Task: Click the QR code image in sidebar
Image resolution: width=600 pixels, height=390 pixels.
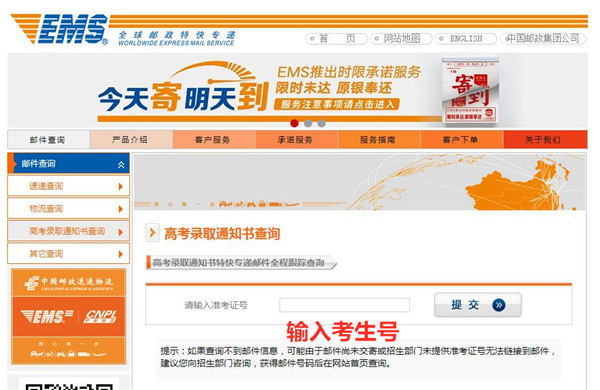Action: 69,384
